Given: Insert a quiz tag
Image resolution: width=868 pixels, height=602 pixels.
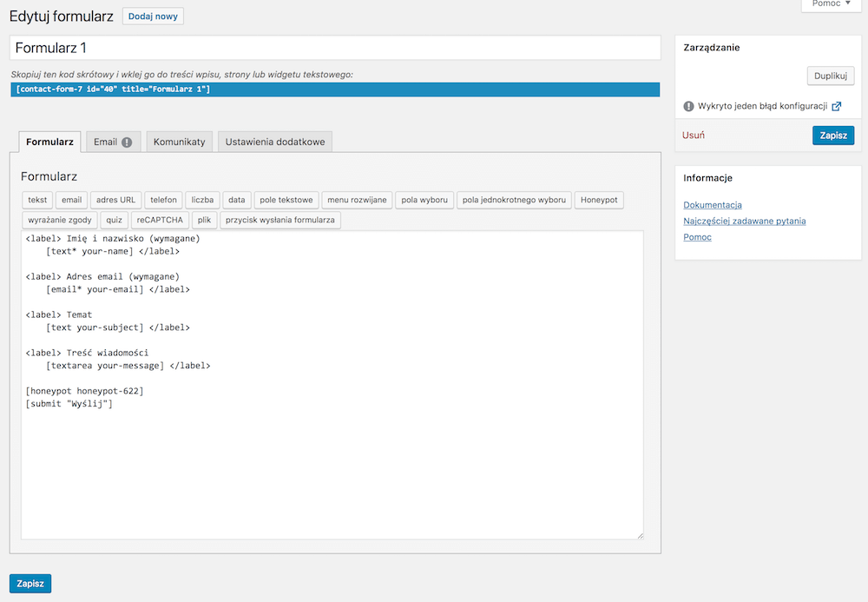Looking at the screenshot, I should pyautogui.click(x=114, y=220).
